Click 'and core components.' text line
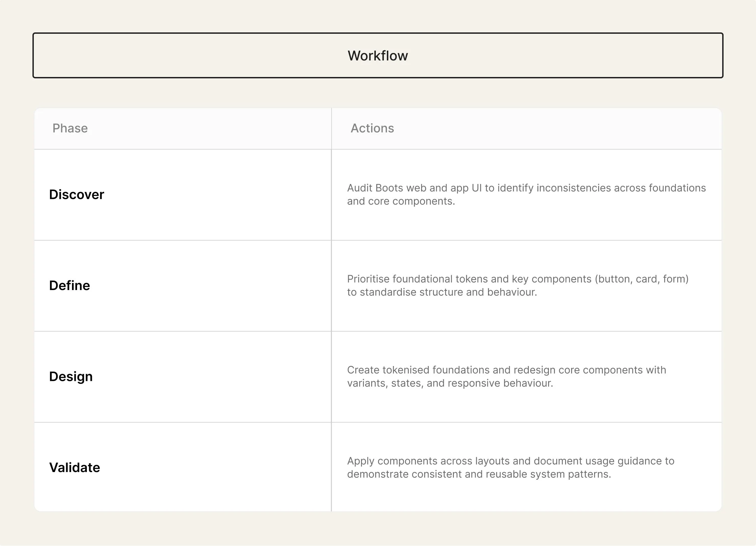 pyautogui.click(x=401, y=201)
